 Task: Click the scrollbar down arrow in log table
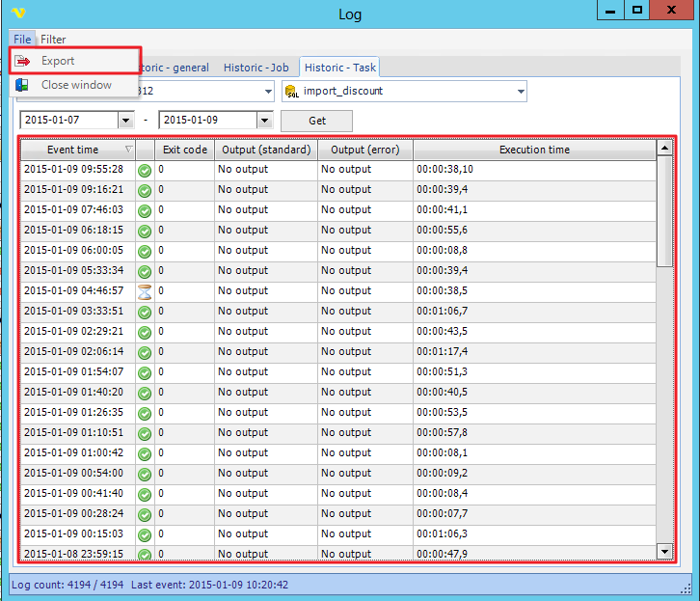(x=663, y=550)
